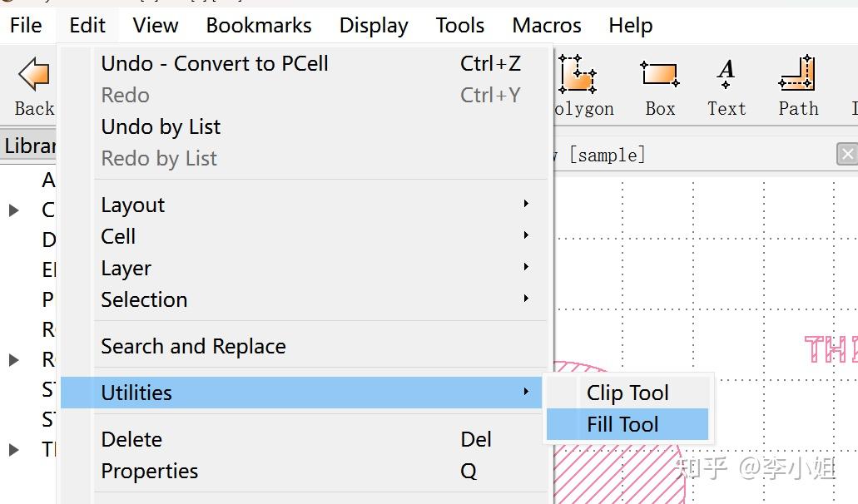Screen dimensions: 858x504
Task: Select the Path drawing tool
Action: 797,83
